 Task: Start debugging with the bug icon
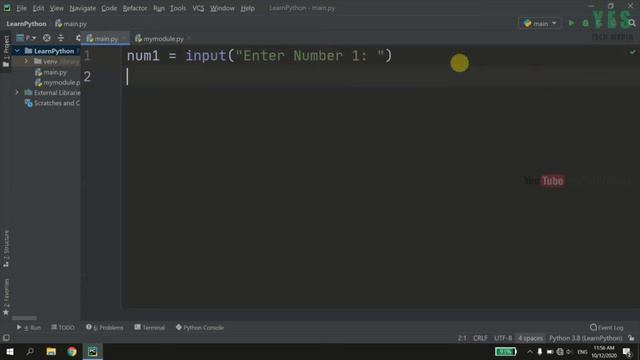(x=585, y=24)
